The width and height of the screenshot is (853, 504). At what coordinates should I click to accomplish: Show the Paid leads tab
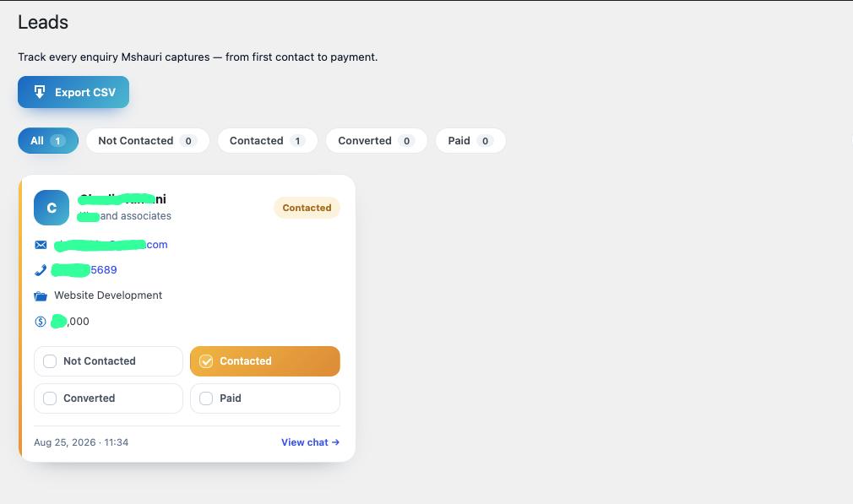(x=470, y=140)
